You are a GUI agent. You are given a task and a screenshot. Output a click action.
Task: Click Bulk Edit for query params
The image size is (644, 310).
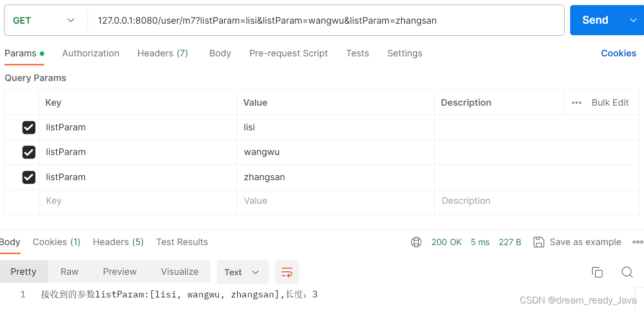(610, 103)
